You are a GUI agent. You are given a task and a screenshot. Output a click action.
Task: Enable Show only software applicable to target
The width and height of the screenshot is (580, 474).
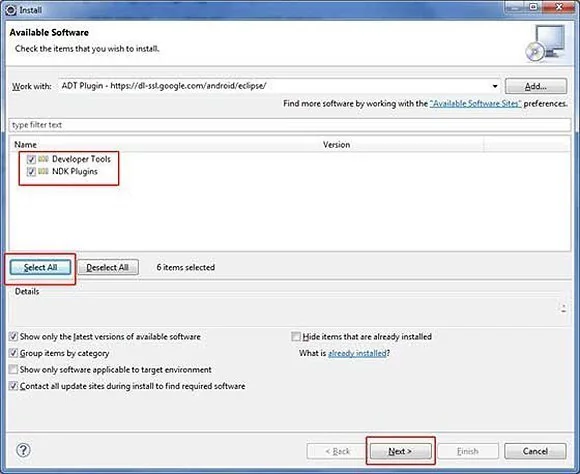point(13,369)
